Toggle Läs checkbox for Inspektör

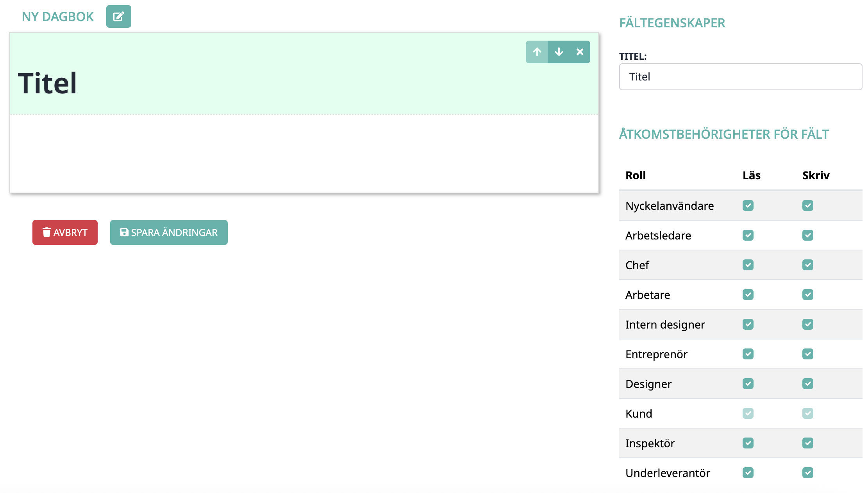pos(748,443)
